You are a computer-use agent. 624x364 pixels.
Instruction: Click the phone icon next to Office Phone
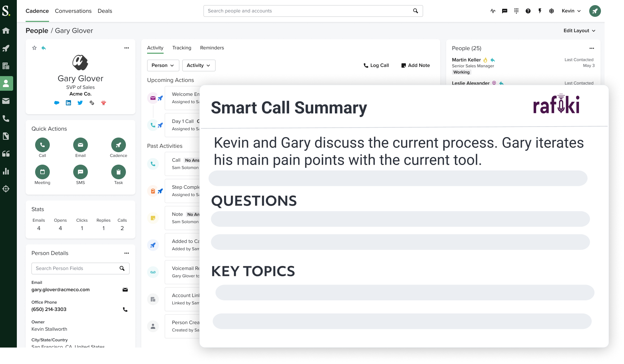[x=125, y=309]
